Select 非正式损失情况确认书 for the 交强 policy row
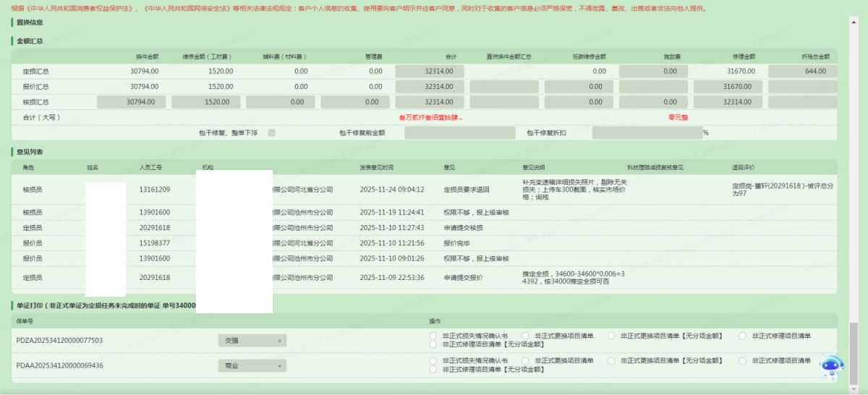This screenshot has width=868, height=395. (434, 336)
